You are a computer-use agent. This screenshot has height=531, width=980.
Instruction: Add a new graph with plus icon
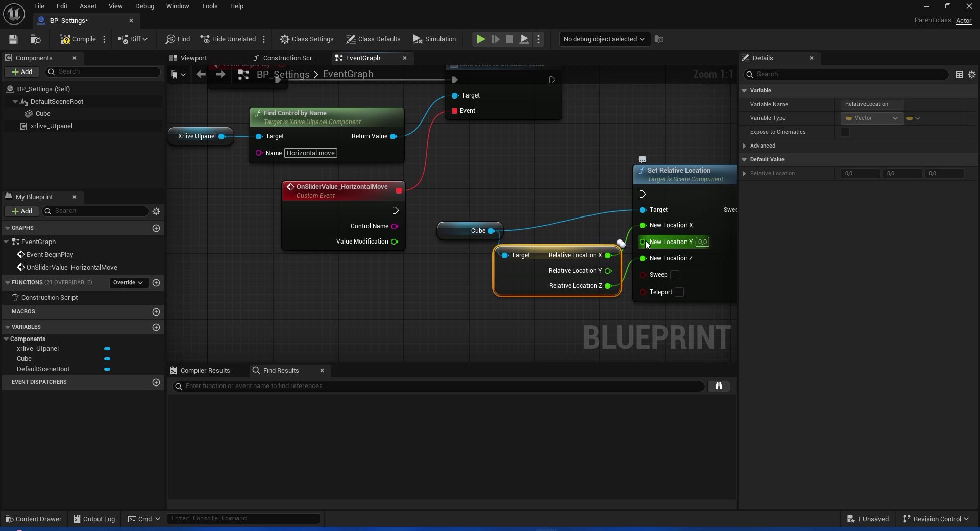156,228
